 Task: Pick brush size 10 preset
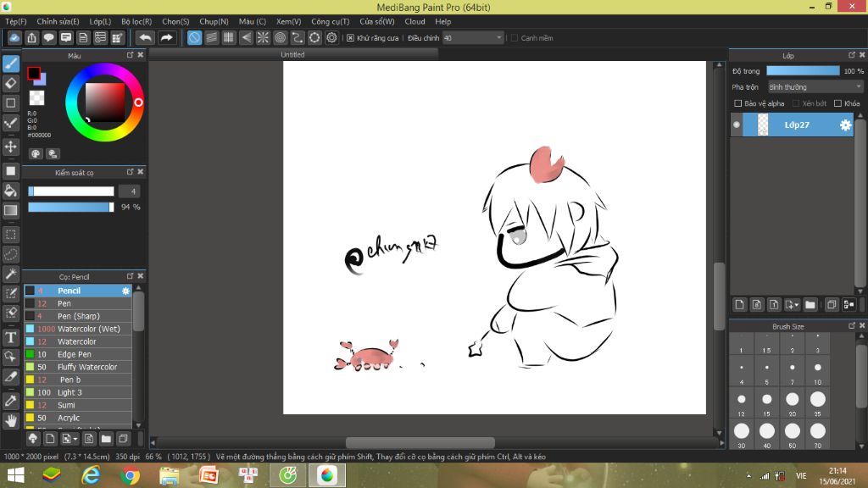pos(818,372)
